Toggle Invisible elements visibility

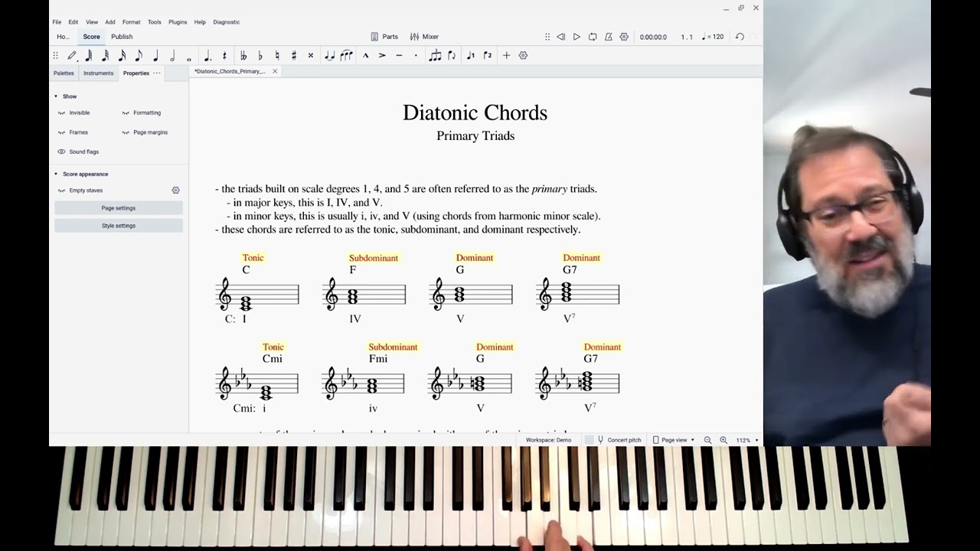click(73, 112)
